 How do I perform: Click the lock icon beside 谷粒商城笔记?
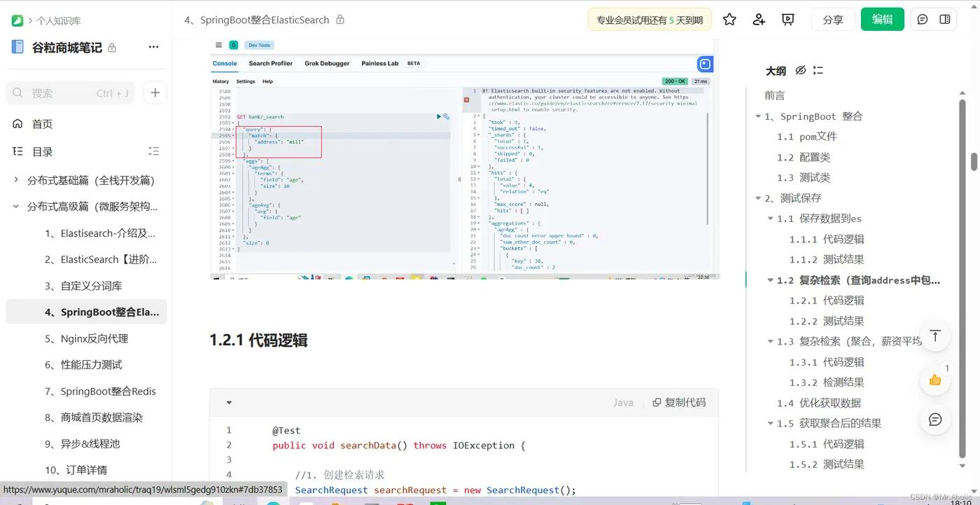pyautogui.click(x=112, y=48)
